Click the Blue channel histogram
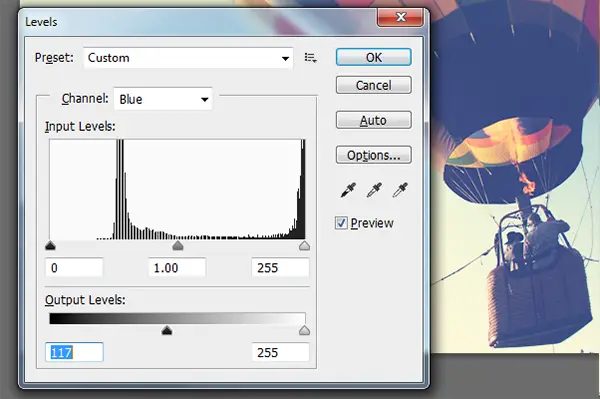The width and height of the screenshot is (600, 399). [177, 189]
